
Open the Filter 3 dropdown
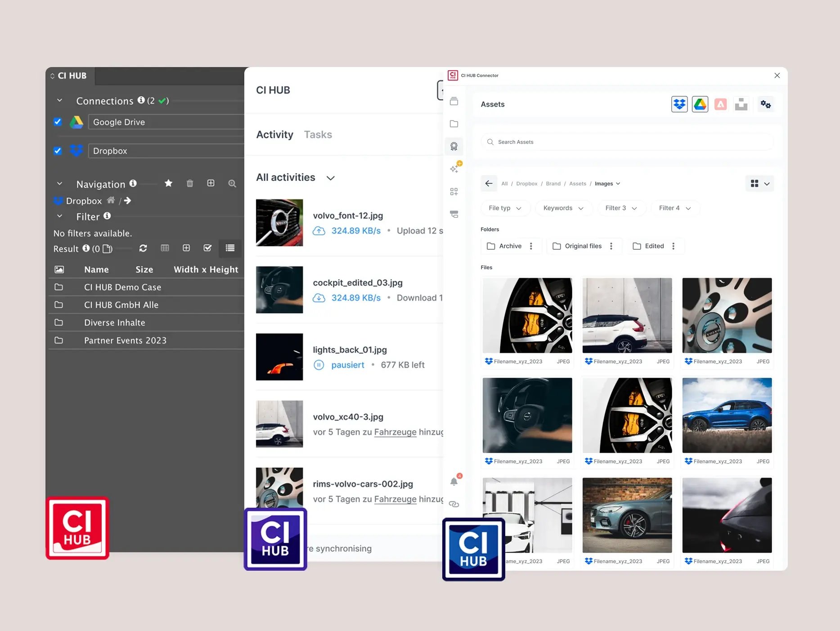621,208
